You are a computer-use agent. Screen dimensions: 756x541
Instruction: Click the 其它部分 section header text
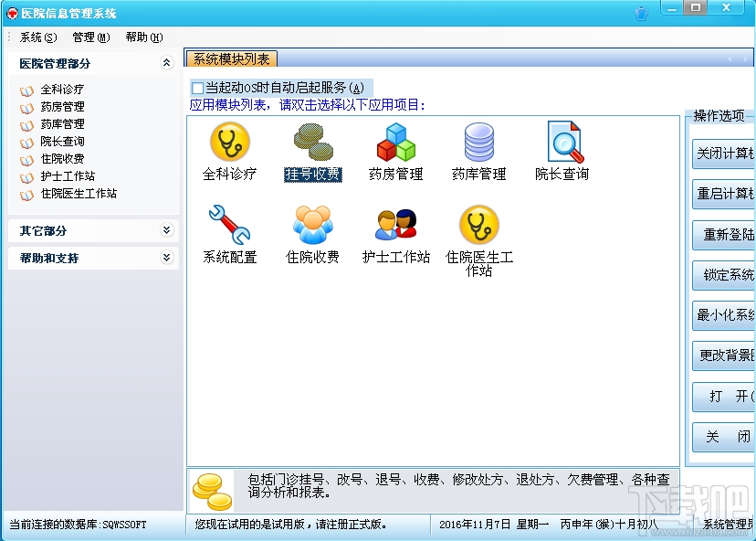[x=44, y=231]
